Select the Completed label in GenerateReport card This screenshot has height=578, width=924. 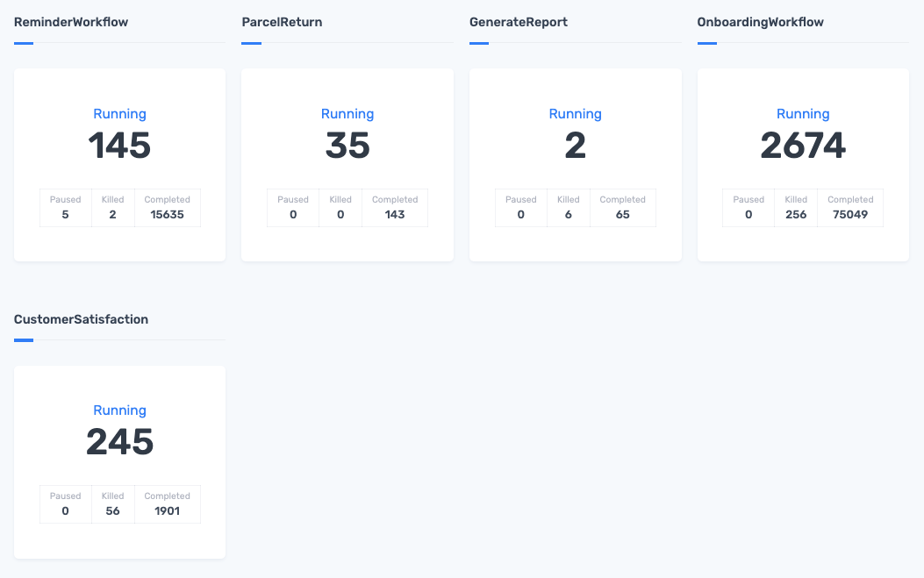(x=623, y=200)
